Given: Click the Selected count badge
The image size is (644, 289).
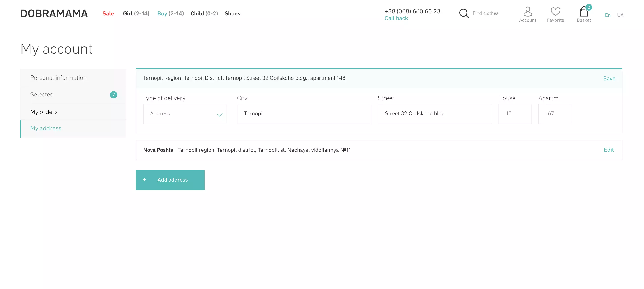Looking at the screenshot, I should (114, 95).
